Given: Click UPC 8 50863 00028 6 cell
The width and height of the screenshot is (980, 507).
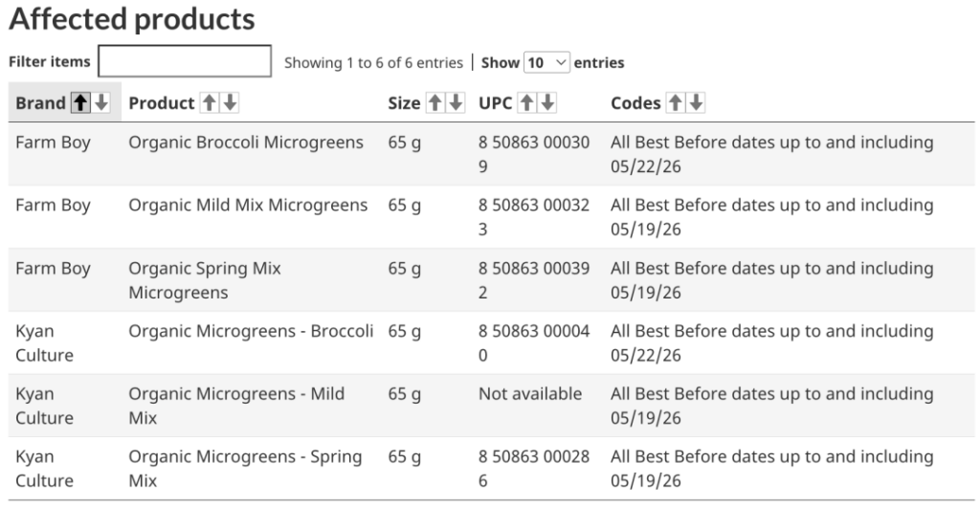Looking at the screenshot, I should click(534, 469).
